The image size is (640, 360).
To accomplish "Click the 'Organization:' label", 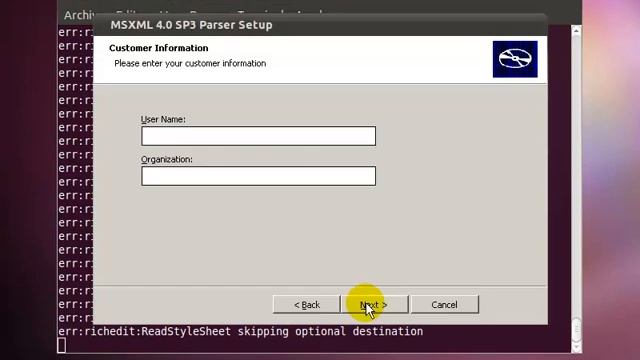I will click(x=167, y=159).
